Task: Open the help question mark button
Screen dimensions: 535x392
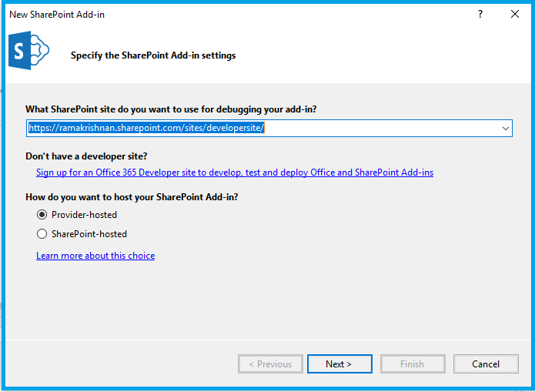Action: tap(480, 14)
